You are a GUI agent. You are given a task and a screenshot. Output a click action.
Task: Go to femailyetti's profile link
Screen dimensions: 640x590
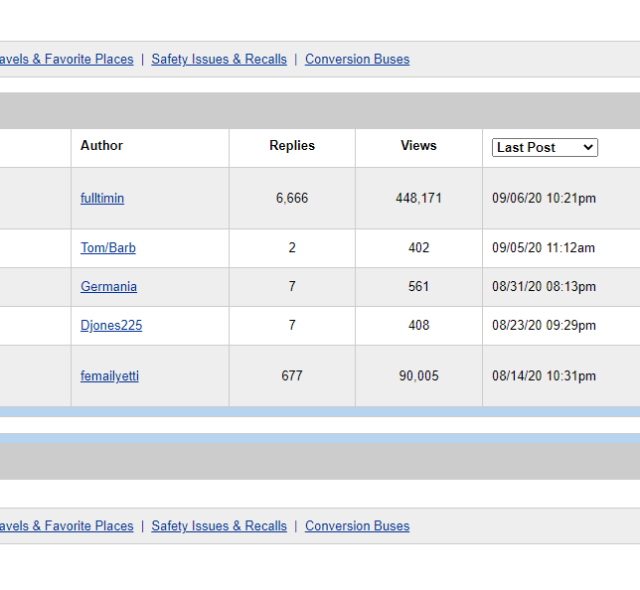click(109, 376)
